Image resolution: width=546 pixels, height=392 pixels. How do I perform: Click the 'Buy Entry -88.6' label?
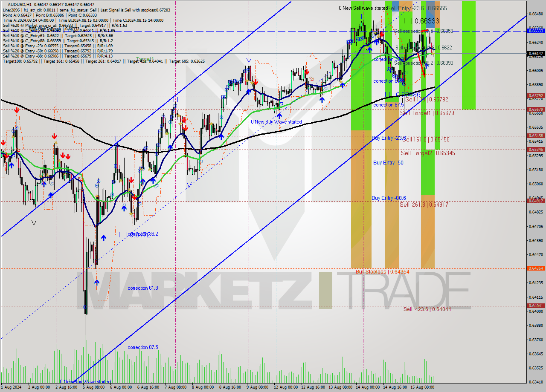point(389,198)
